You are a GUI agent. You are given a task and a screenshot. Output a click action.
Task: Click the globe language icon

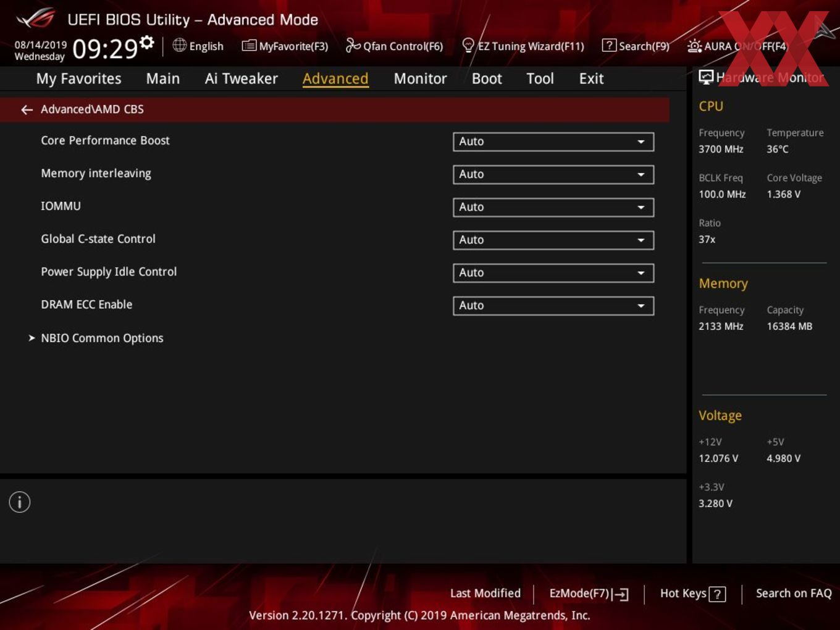[179, 45]
